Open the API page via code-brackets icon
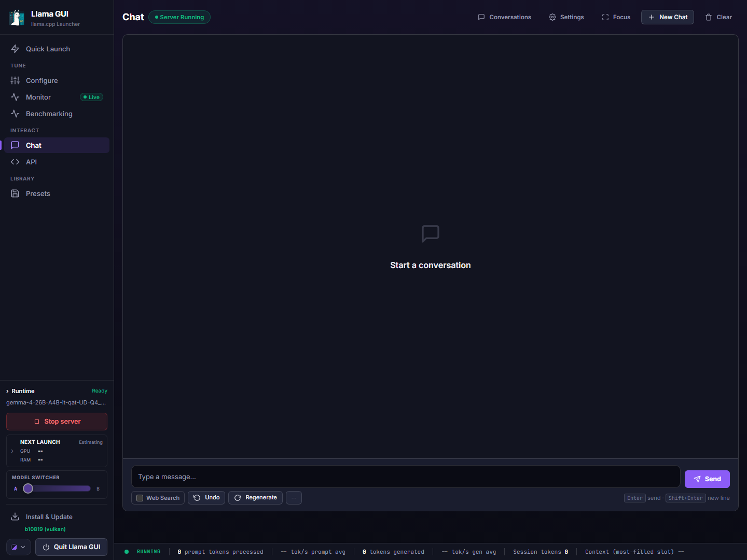The height and width of the screenshot is (560, 747). pos(15,162)
